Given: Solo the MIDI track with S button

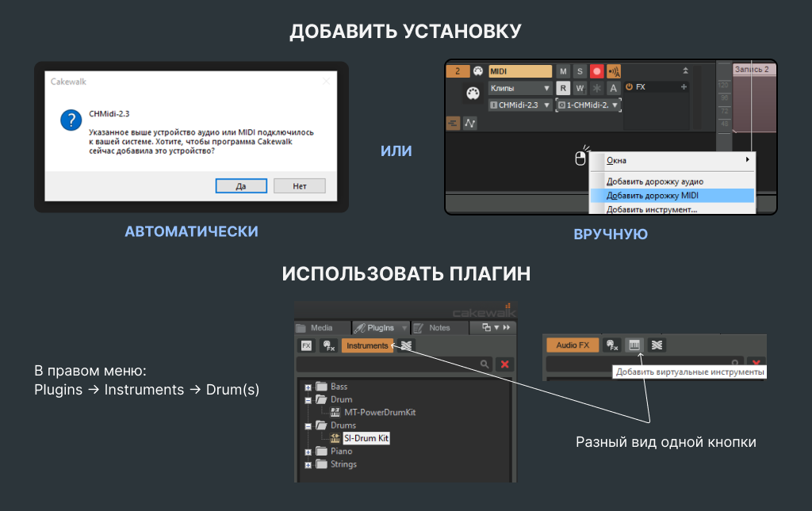Looking at the screenshot, I should coord(580,71).
